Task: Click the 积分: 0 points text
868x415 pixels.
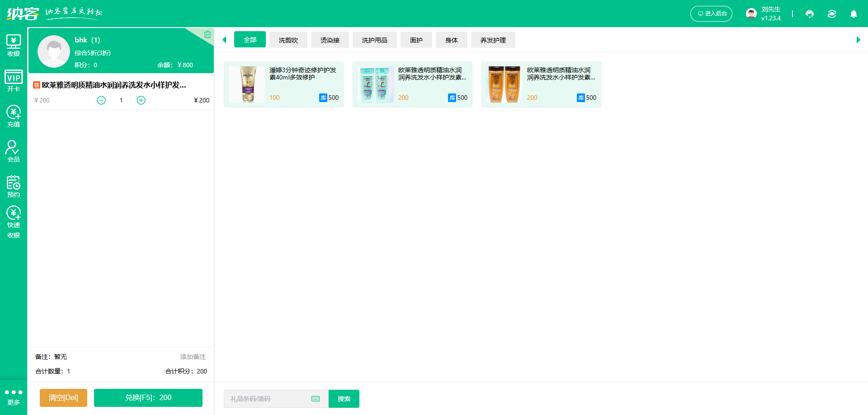Action: click(86, 65)
